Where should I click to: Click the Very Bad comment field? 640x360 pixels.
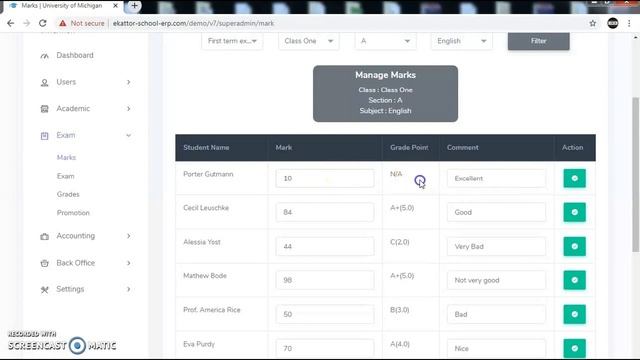pyautogui.click(x=496, y=247)
